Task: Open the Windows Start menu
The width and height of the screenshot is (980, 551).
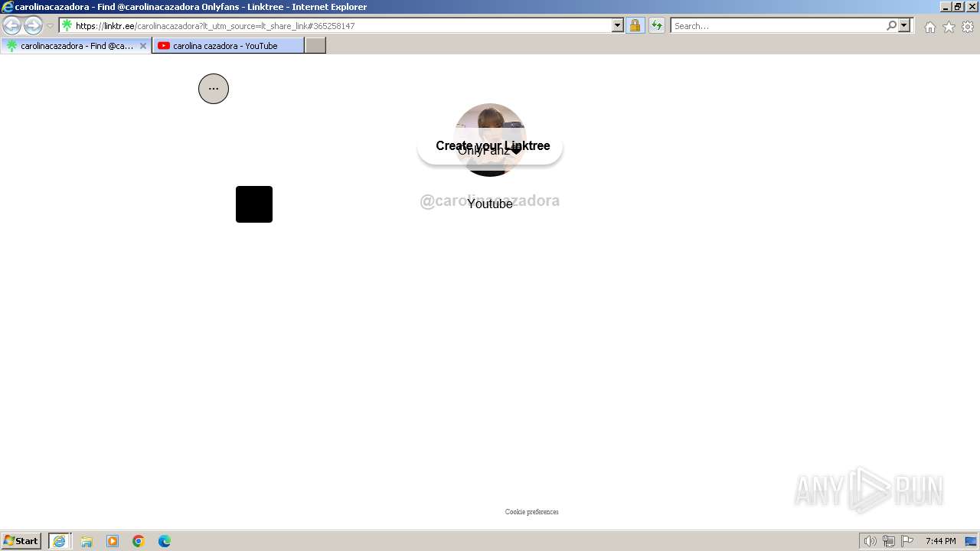Action: click(21, 540)
